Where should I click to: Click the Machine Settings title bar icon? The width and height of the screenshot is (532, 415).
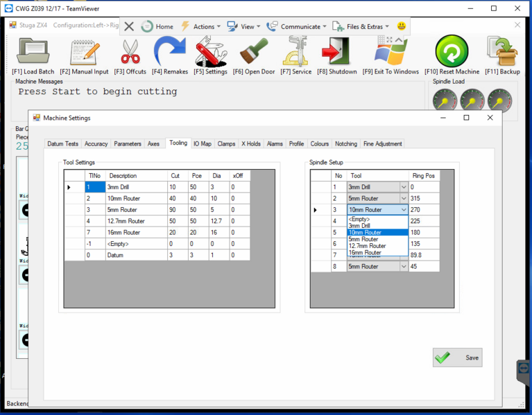point(36,118)
